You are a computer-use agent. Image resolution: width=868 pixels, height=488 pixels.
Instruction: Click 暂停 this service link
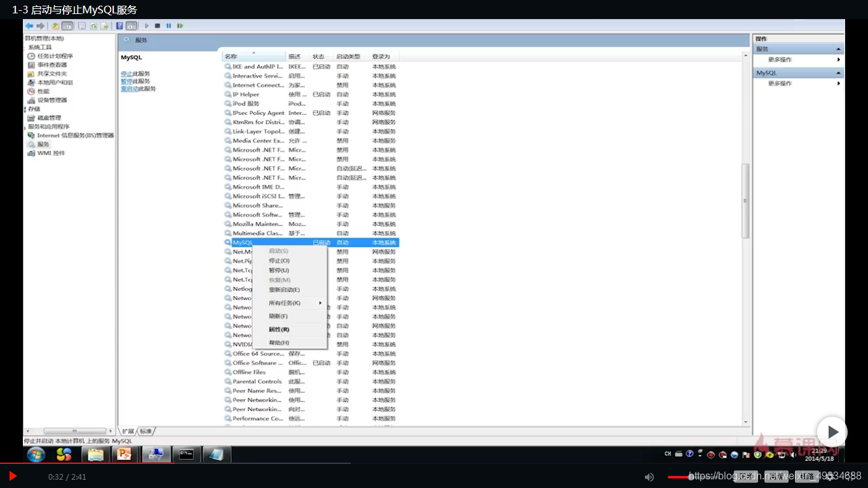pos(126,81)
